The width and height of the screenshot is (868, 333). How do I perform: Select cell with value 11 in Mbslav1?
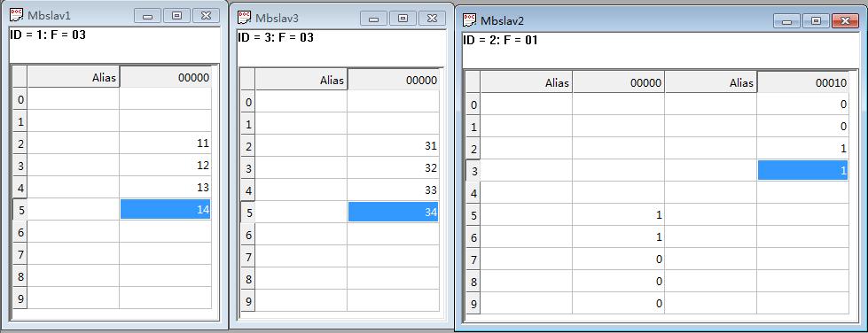click(x=165, y=143)
